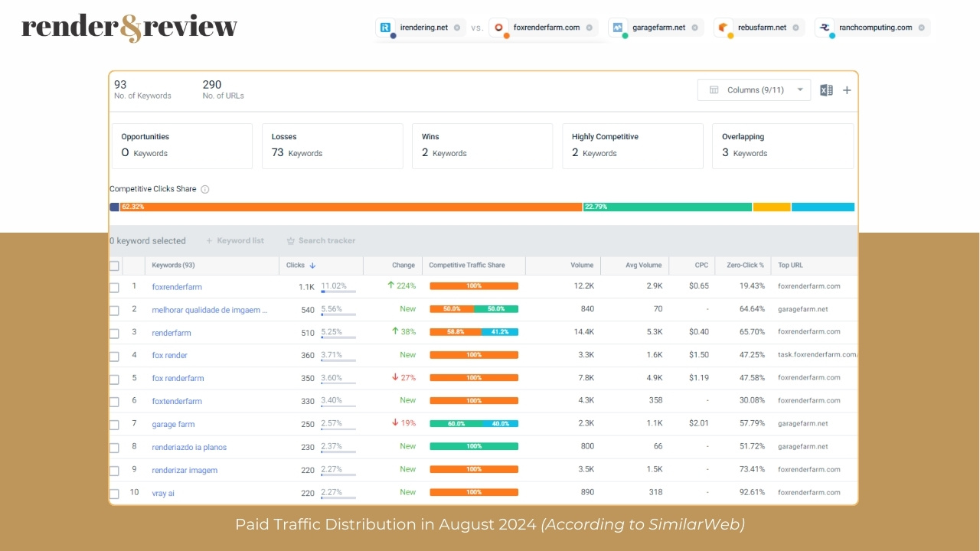Click the light blue clicks share segment
Screen dimensions: 980x551
(x=823, y=207)
